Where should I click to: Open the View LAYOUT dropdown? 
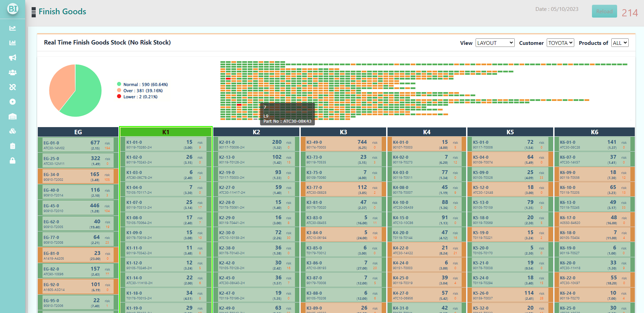(495, 43)
